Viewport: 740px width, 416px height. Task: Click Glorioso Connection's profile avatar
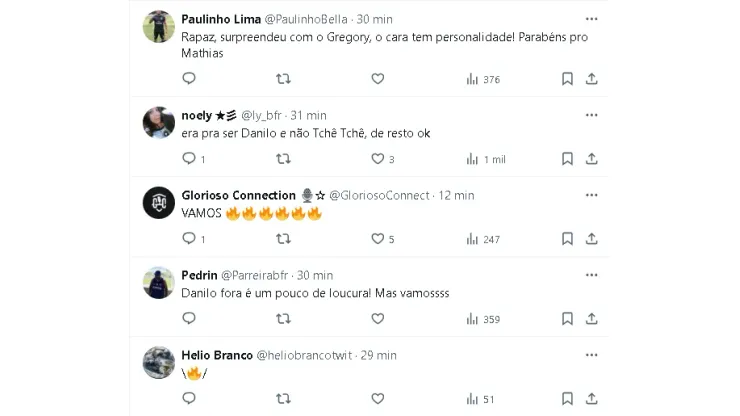(159, 203)
